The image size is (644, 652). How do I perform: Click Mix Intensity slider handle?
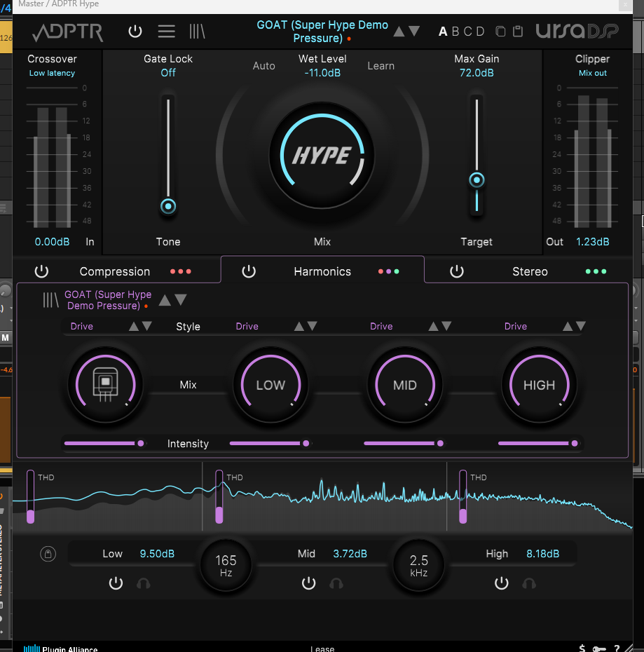point(141,443)
